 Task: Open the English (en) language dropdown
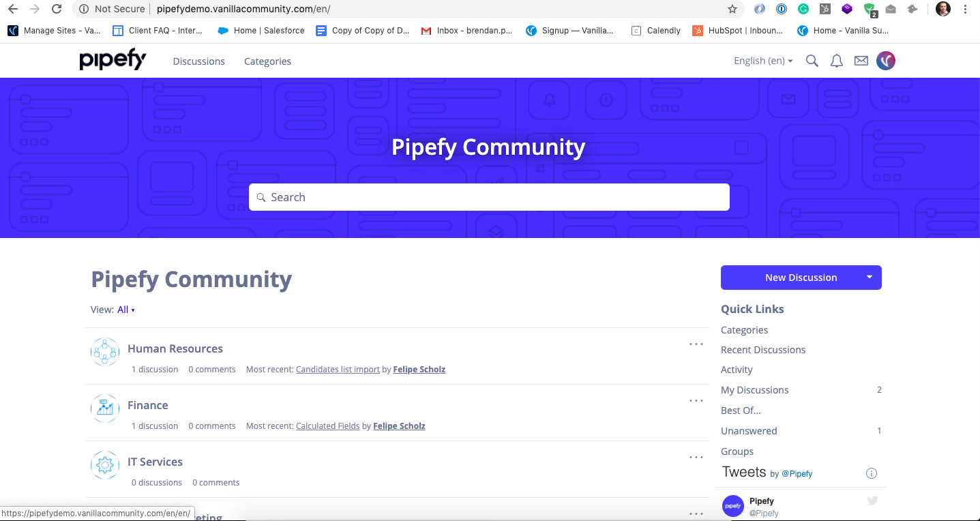(x=763, y=61)
